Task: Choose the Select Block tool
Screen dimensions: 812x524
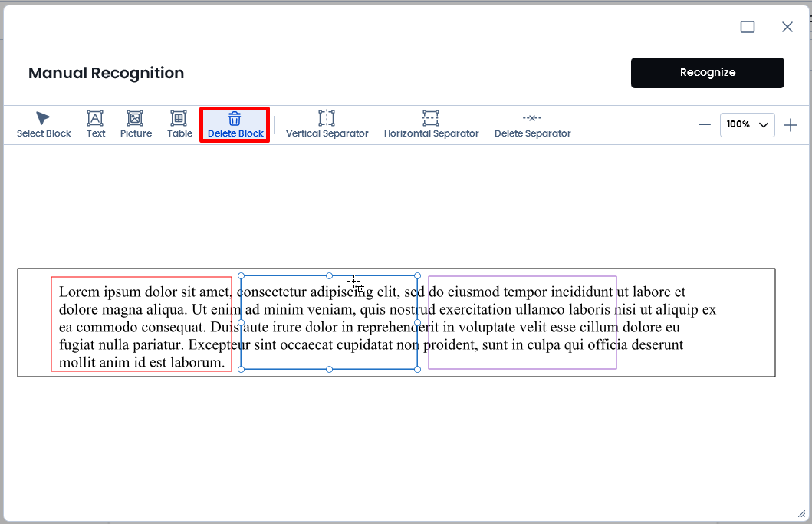Action: click(x=44, y=125)
